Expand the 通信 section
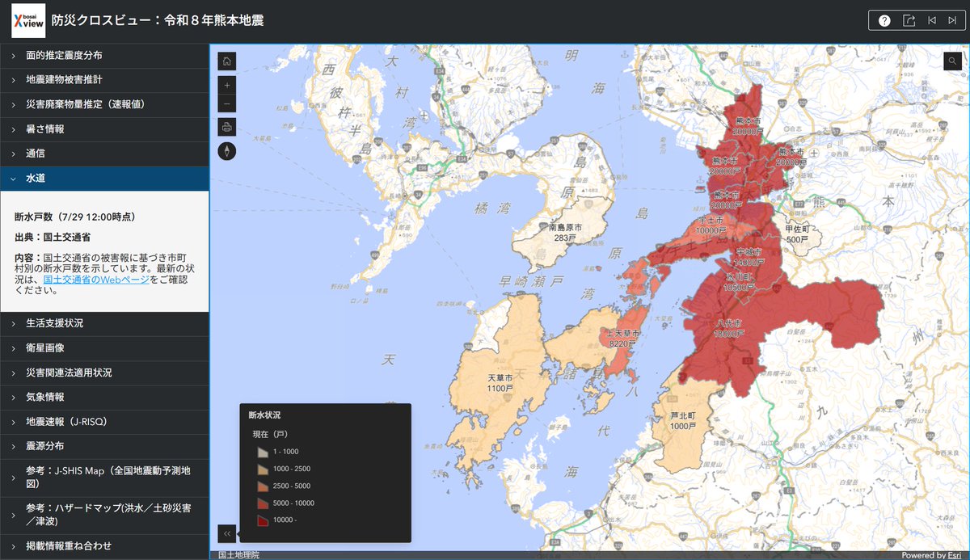 [x=104, y=154]
